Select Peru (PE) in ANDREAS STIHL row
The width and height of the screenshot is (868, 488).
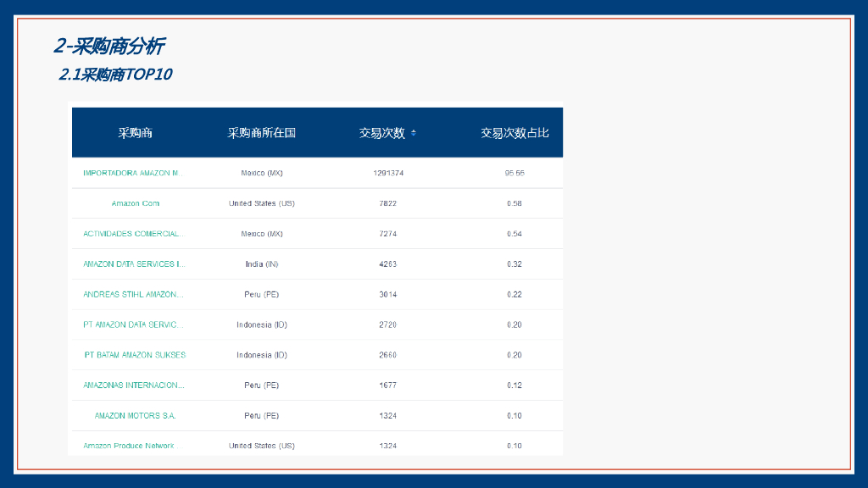[x=262, y=294]
